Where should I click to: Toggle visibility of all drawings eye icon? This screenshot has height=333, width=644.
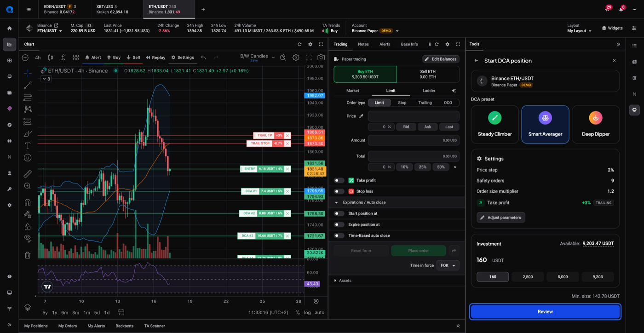tap(28, 238)
